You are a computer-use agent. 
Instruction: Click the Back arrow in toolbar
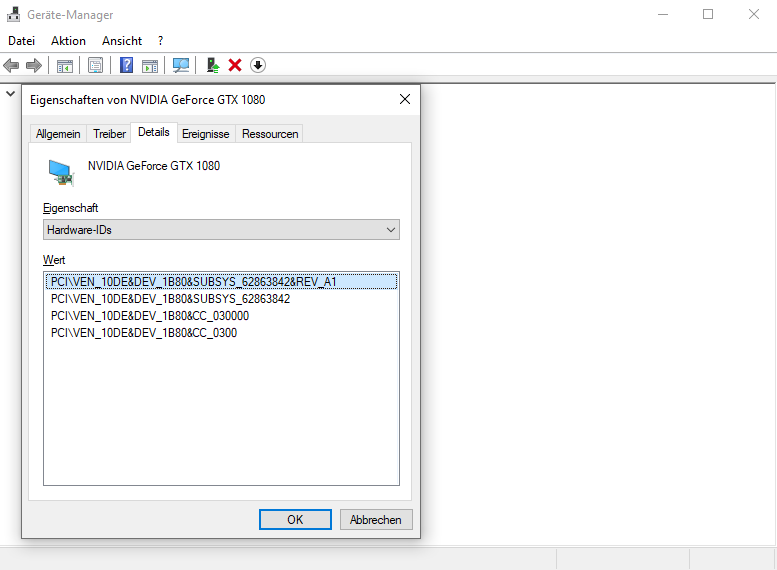11,65
